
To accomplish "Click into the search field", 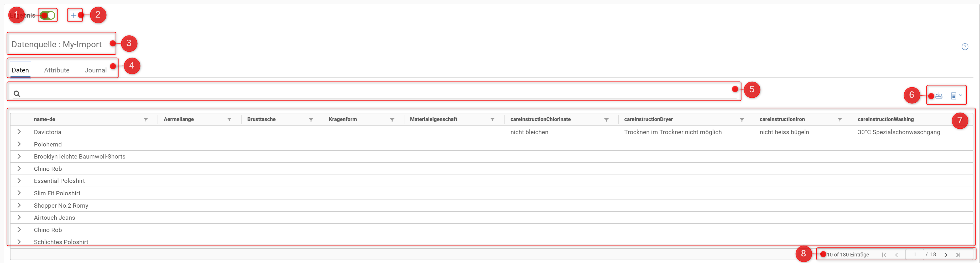I will (x=373, y=93).
